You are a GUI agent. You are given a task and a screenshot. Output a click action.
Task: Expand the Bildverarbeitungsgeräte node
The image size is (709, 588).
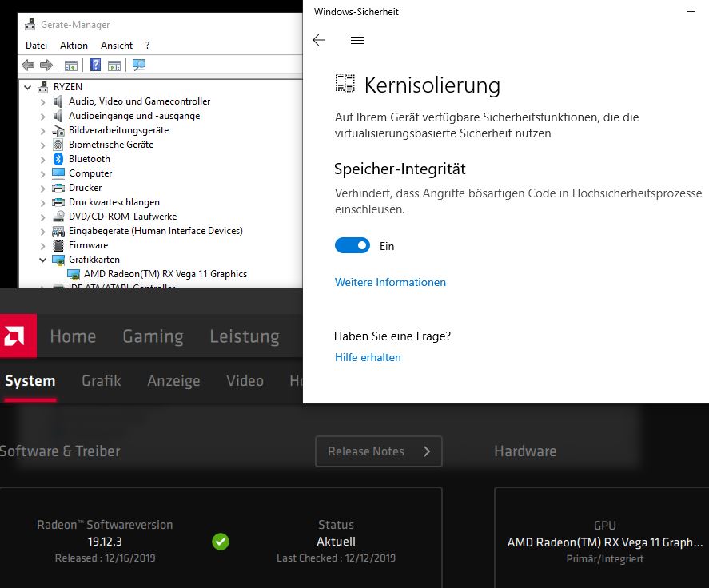[x=42, y=131]
